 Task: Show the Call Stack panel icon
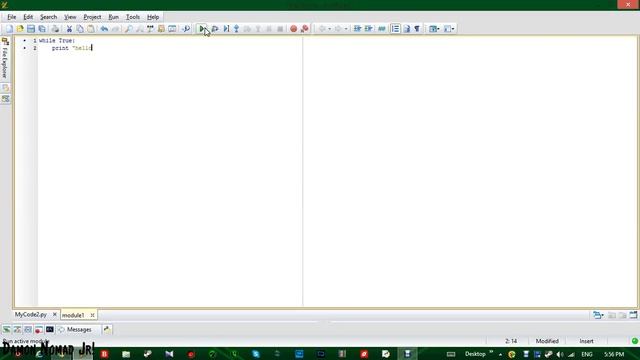7,329
